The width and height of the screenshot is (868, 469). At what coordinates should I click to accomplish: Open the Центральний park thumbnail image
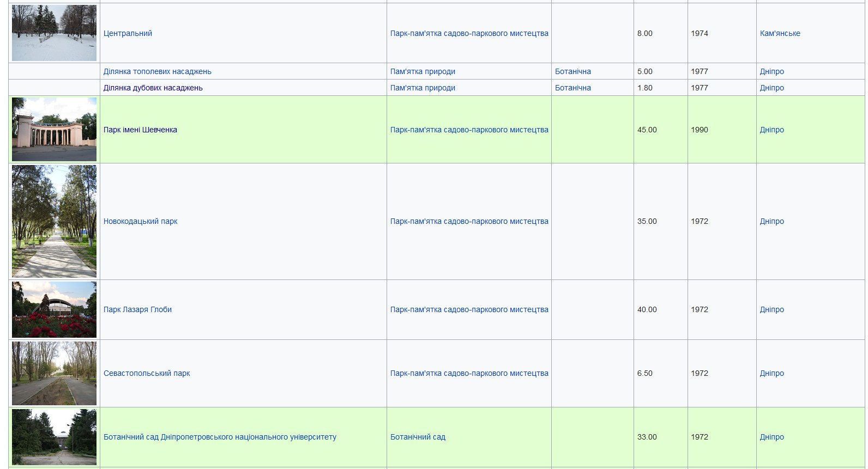(x=54, y=33)
